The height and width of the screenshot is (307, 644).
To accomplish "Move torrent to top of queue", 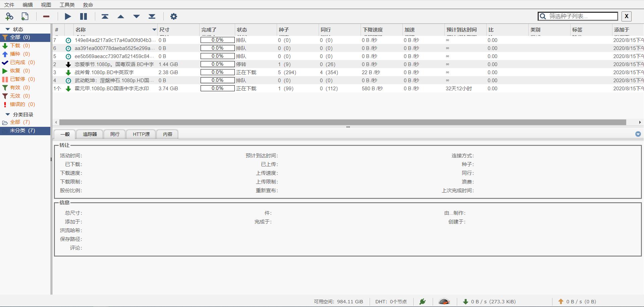I will coord(105,16).
